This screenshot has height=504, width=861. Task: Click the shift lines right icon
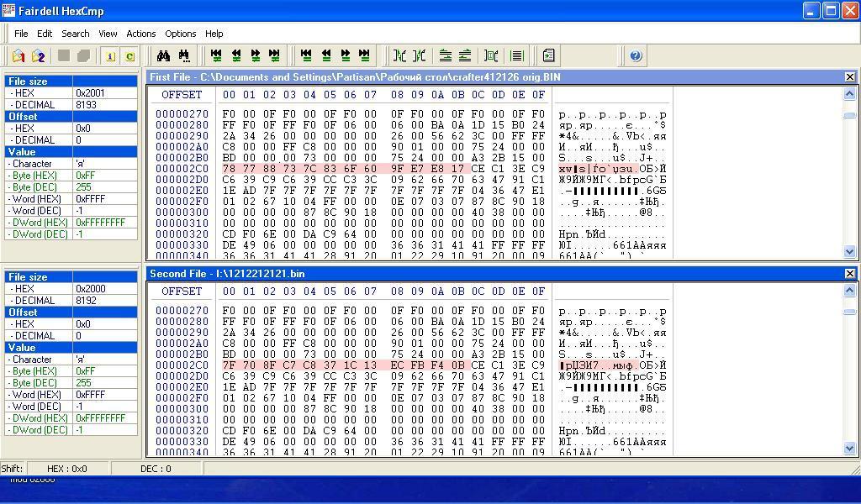point(446,55)
